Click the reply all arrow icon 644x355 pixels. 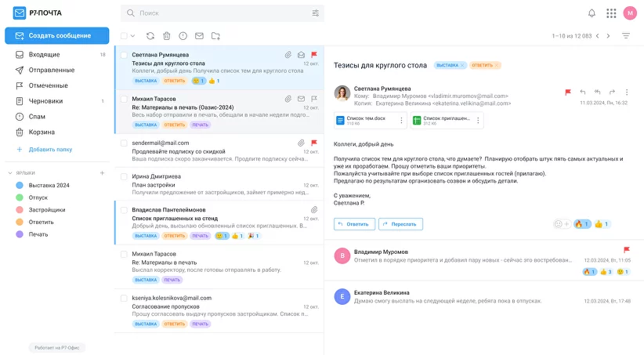point(598,92)
